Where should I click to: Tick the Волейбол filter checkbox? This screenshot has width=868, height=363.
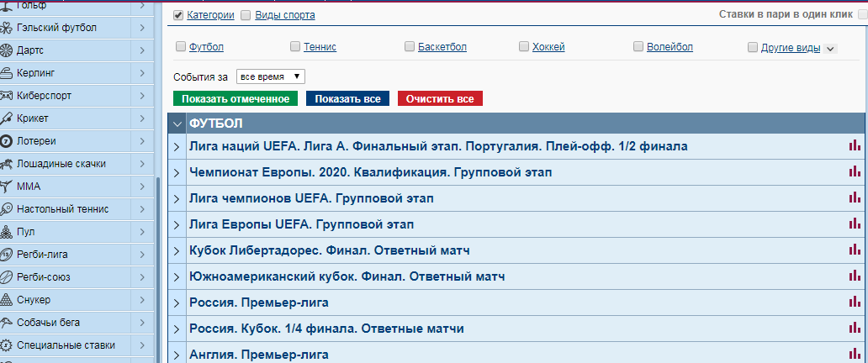pos(638,46)
